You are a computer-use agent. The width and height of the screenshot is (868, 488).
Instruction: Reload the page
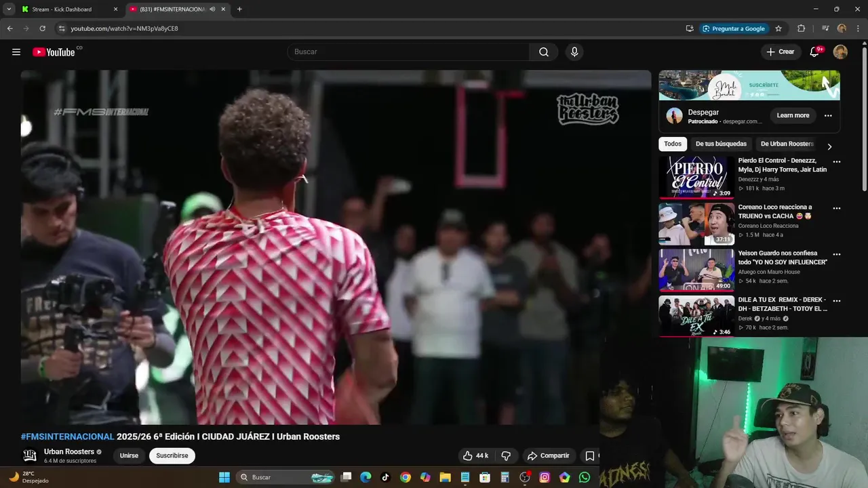pos(42,28)
